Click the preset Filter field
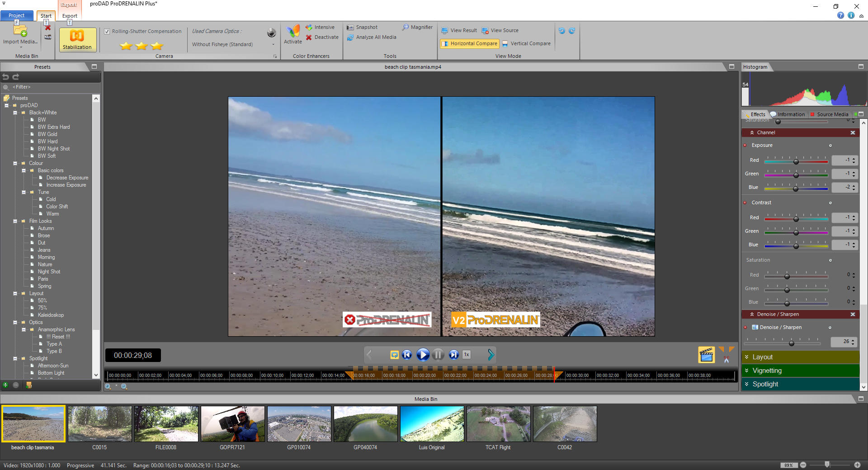868x470 pixels. pyautogui.click(x=50, y=87)
